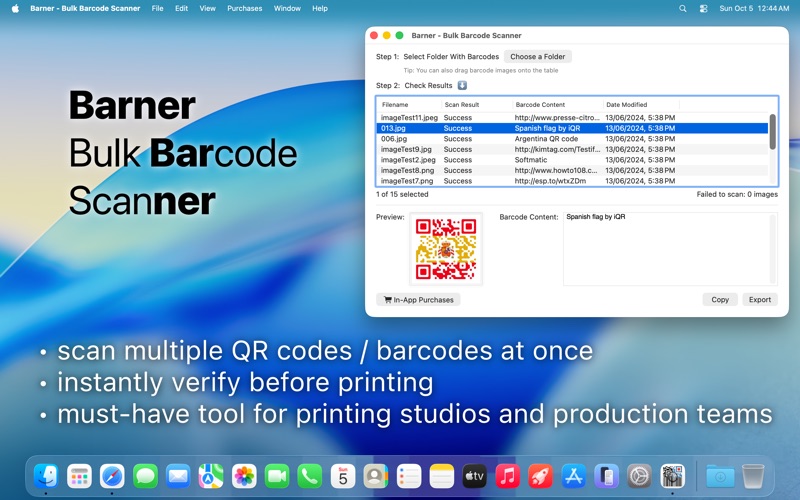Viewport: 800px width, 500px height.
Task: Open the Mail app in the dock
Action: pyautogui.click(x=178, y=477)
